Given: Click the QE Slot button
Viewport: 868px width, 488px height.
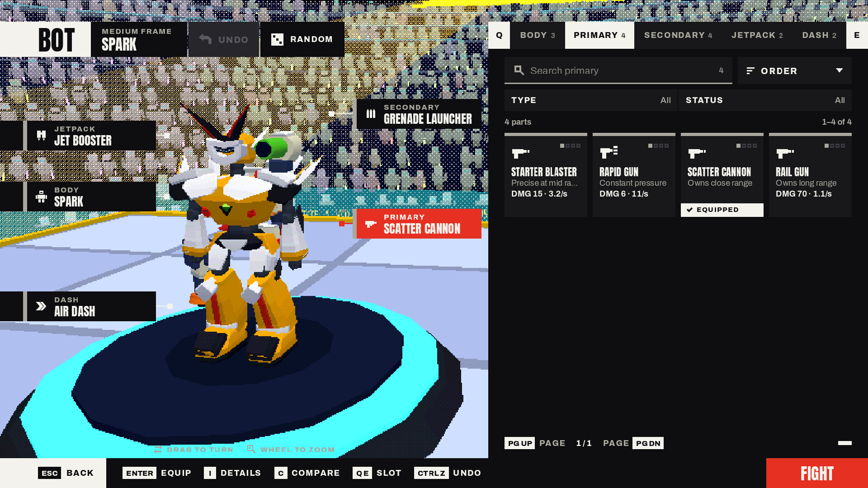Looking at the screenshot, I should (x=377, y=473).
